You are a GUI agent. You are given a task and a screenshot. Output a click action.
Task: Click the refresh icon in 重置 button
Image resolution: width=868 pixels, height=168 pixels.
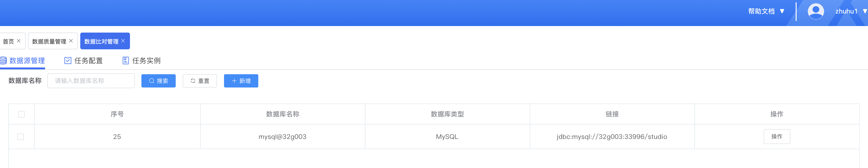point(193,81)
